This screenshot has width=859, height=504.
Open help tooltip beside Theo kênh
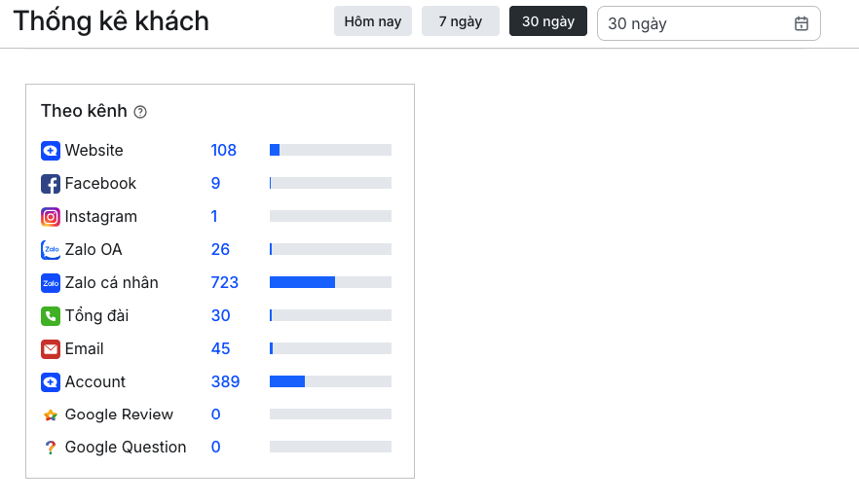[x=140, y=112]
